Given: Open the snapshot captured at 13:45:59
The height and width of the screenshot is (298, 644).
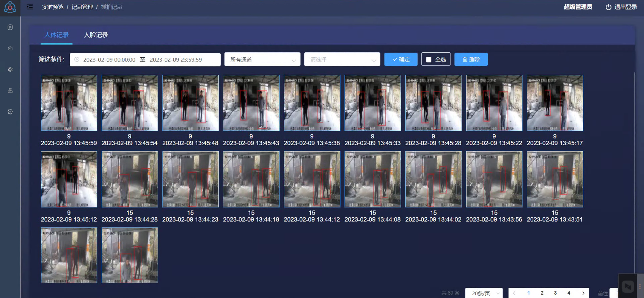Looking at the screenshot, I should [69, 103].
